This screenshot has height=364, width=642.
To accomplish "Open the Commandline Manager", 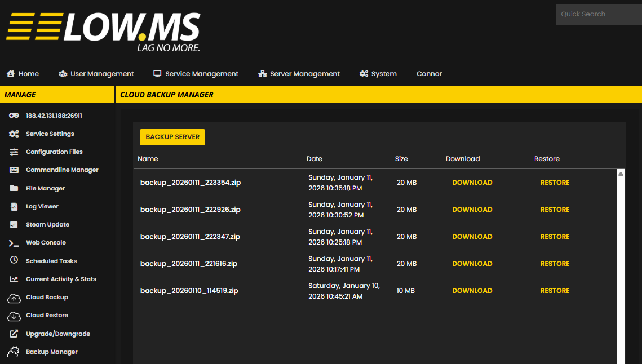I will click(61, 170).
